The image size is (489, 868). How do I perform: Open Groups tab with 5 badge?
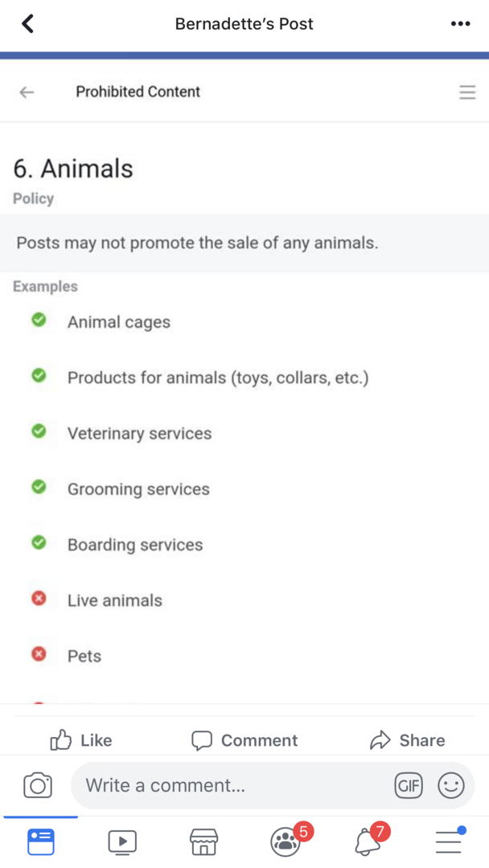[x=286, y=841]
